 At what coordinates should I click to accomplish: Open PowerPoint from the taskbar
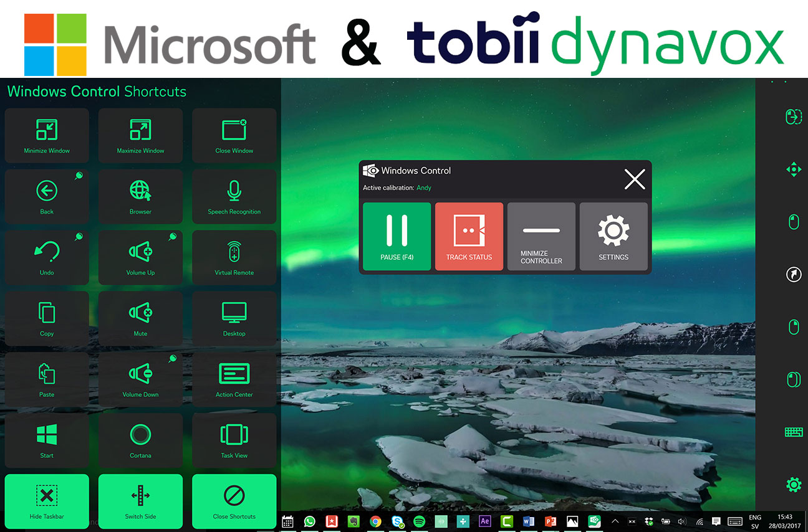coord(551,522)
